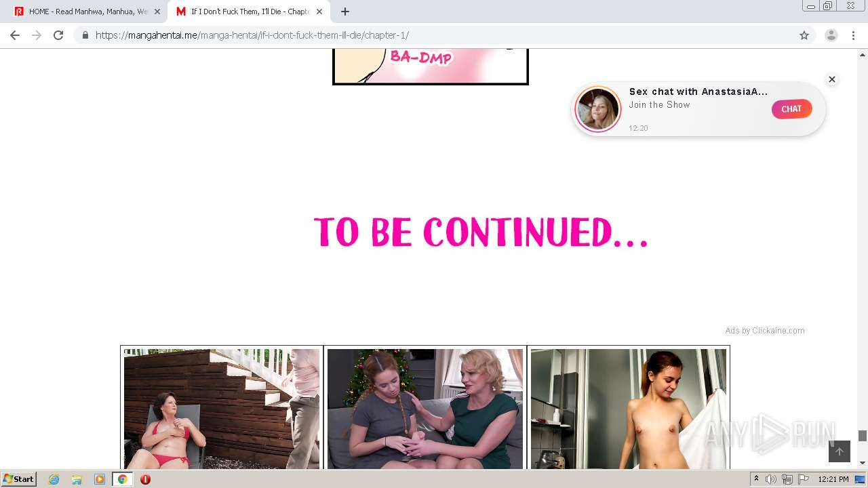
Task: Minimize the Chrome window
Action: click(810, 5)
